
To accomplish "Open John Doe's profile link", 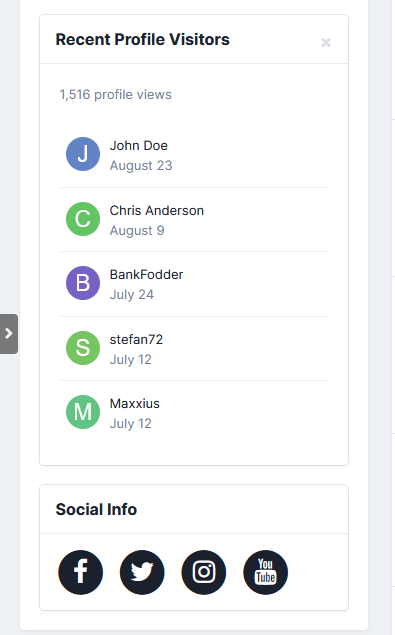I will [139, 145].
